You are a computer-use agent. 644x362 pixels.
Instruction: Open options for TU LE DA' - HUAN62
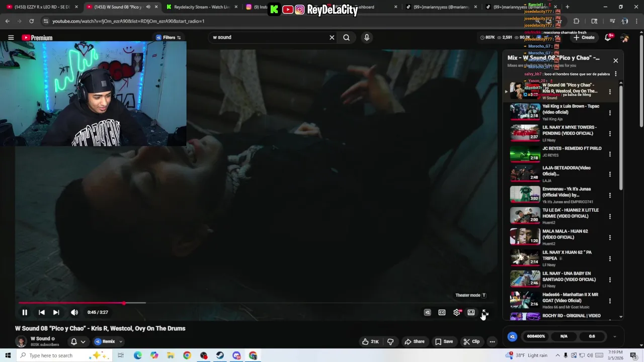point(610,216)
